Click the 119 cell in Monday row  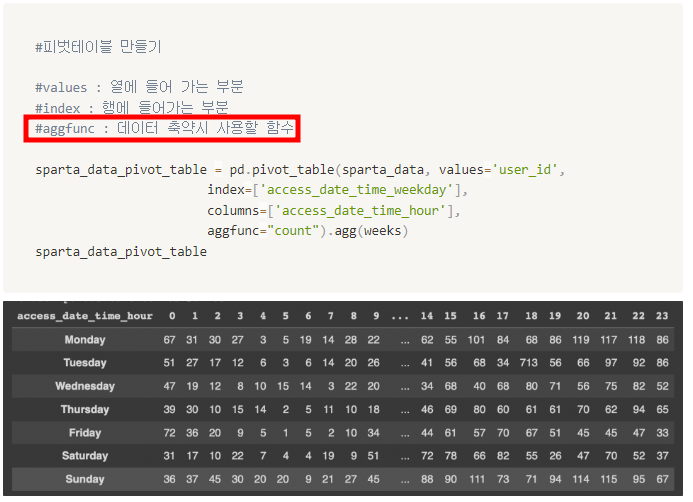click(580, 339)
